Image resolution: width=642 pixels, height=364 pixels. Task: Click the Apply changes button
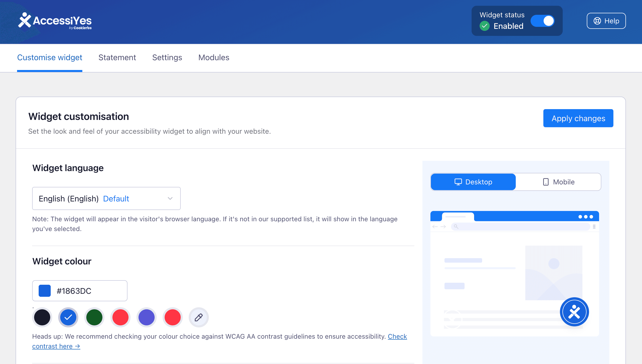(578, 118)
